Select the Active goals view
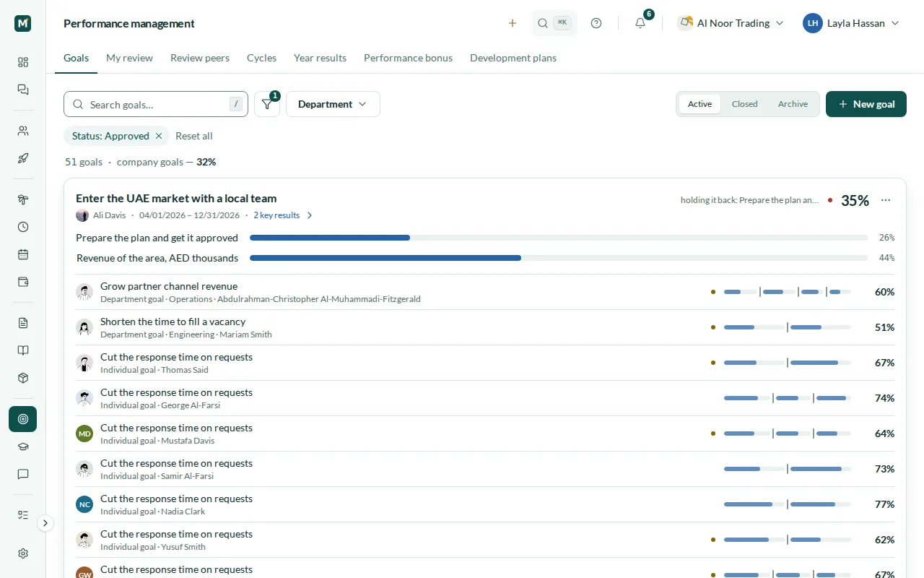This screenshot has height=578, width=924. [699, 104]
